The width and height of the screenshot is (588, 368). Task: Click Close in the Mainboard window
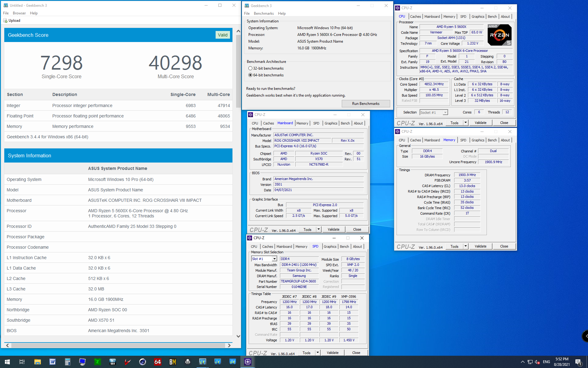point(357,229)
